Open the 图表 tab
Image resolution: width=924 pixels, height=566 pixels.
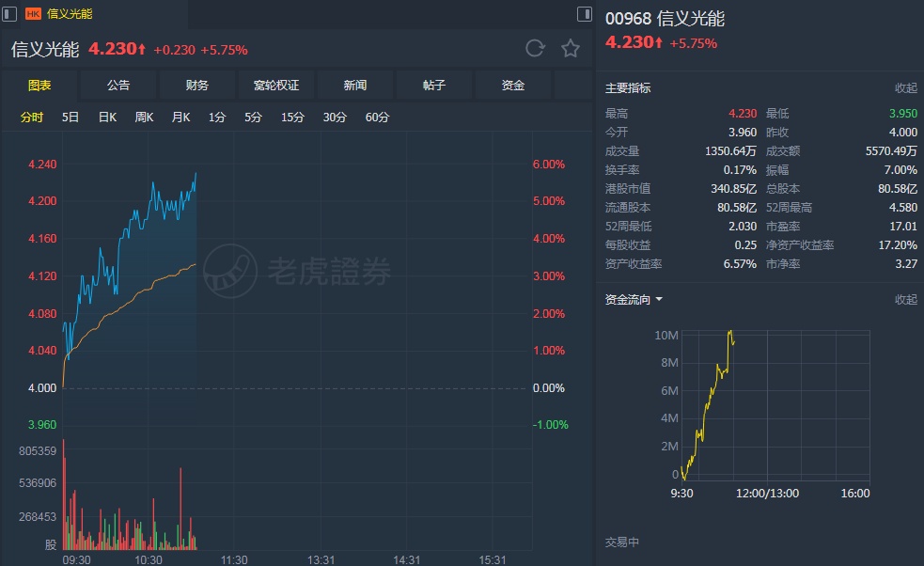click(39, 86)
